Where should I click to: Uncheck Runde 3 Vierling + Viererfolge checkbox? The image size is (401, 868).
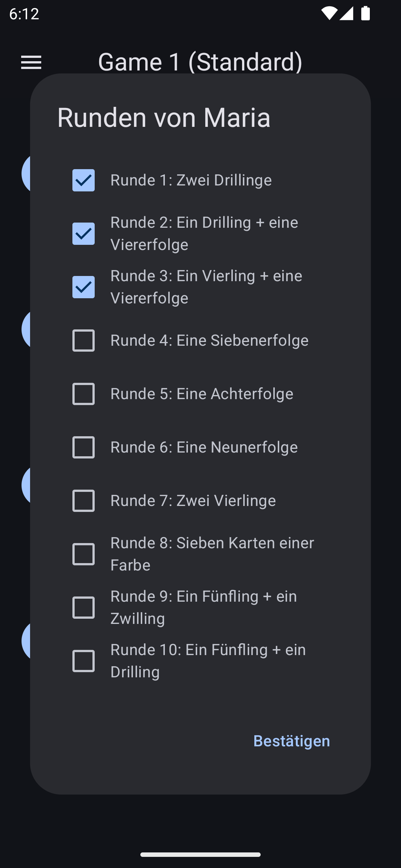click(84, 287)
